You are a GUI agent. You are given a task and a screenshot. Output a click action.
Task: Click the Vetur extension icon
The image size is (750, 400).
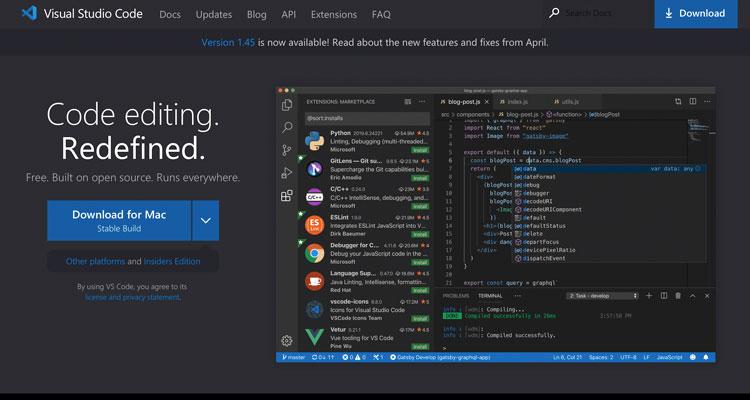(x=314, y=336)
